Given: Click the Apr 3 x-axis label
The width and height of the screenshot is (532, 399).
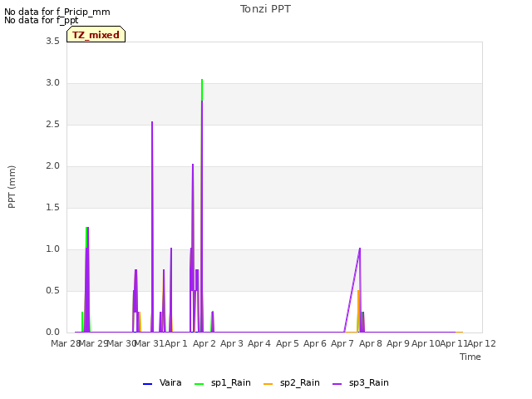Looking at the screenshot, I should click(x=232, y=343).
